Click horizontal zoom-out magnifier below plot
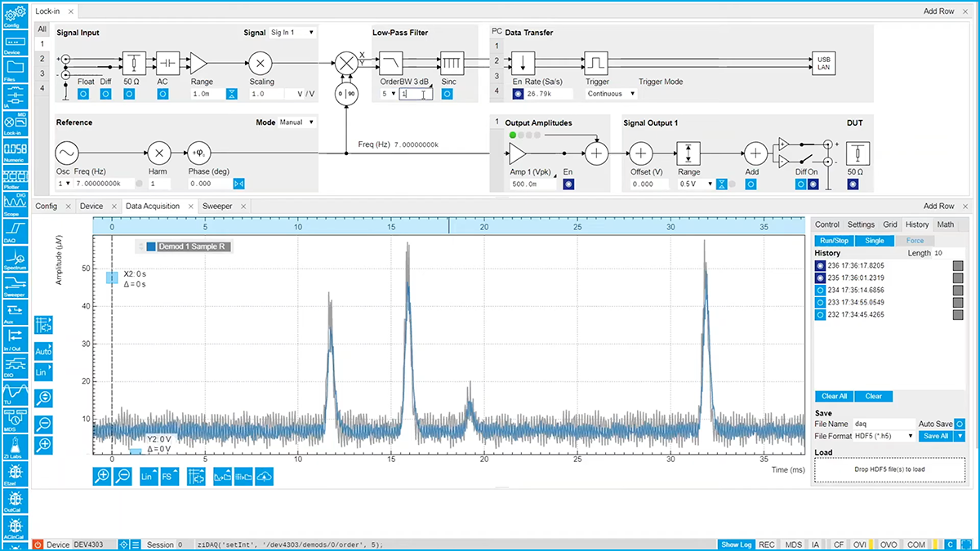Image resolution: width=980 pixels, height=551 pixels. [122, 476]
